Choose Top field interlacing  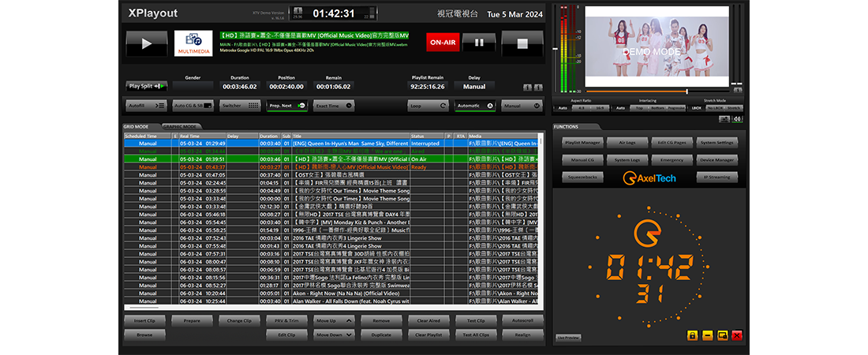[639, 108]
